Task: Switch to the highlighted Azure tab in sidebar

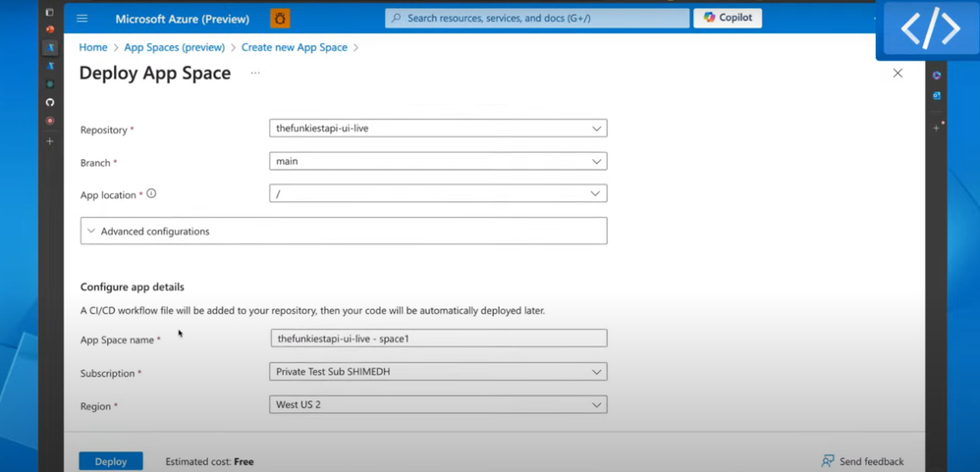Action: (x=50, y=47)
